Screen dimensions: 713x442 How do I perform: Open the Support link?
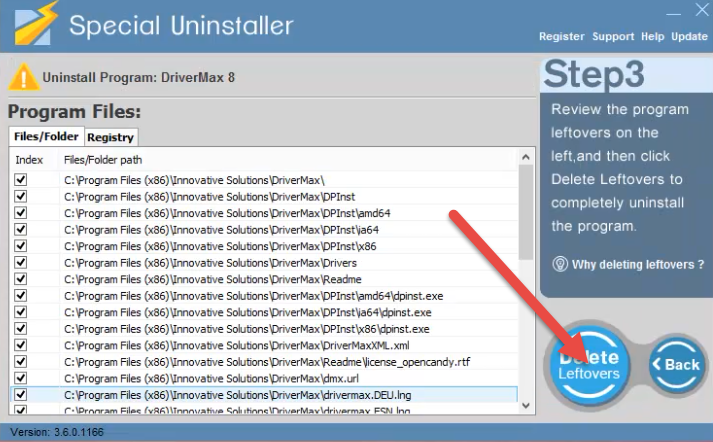tap(613, 36)
